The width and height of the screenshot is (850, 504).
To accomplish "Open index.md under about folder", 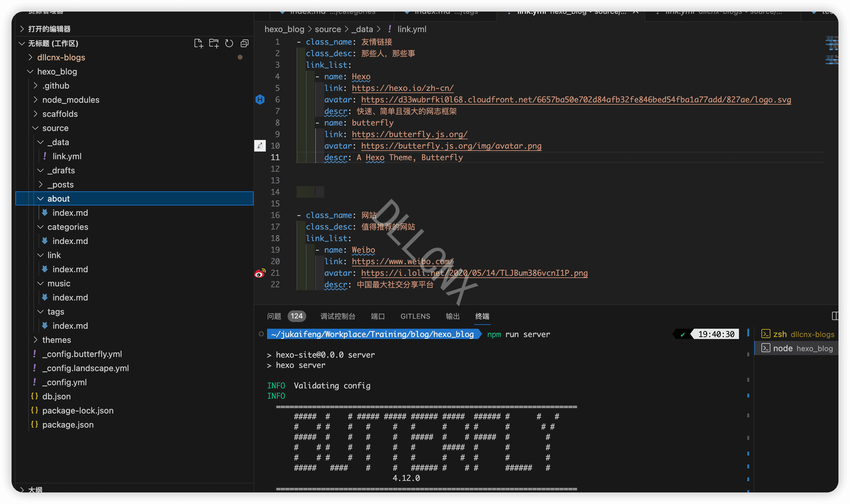I will 70,213.
